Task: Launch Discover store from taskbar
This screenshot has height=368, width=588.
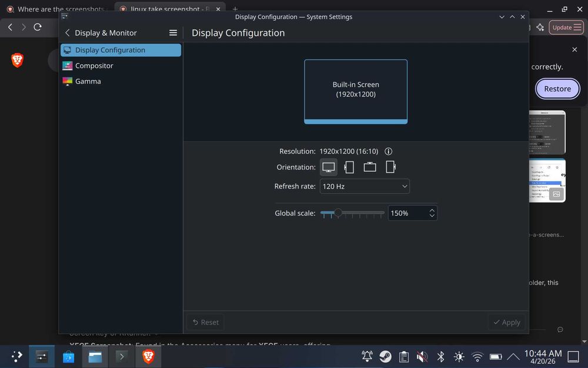Action: coord(68,356)
